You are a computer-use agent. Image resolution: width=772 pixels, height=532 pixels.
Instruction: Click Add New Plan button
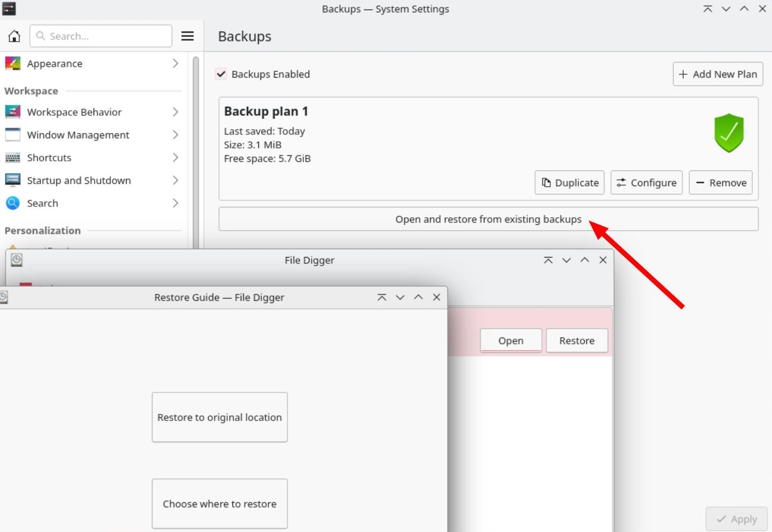pos(718,74)
